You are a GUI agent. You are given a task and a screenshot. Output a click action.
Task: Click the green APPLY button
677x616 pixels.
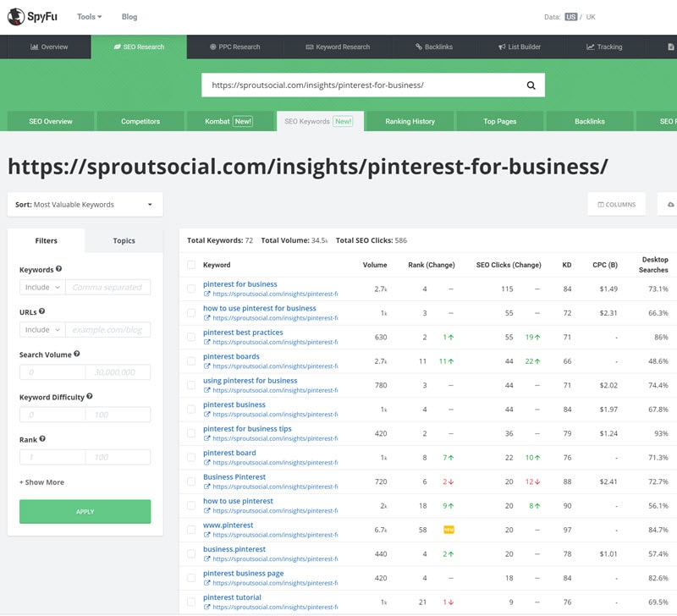point(85,512)
